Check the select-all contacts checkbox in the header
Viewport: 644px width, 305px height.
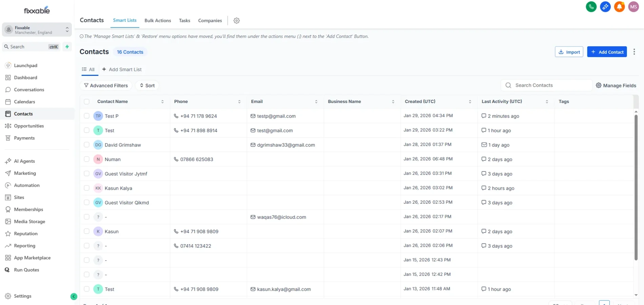87,101
